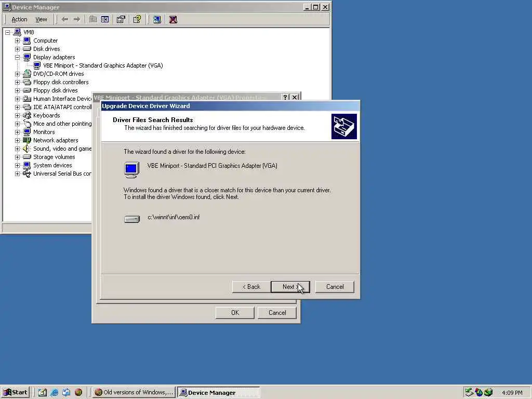
Task: Expand the Keyboards tree node
Action: coord(17,116)
